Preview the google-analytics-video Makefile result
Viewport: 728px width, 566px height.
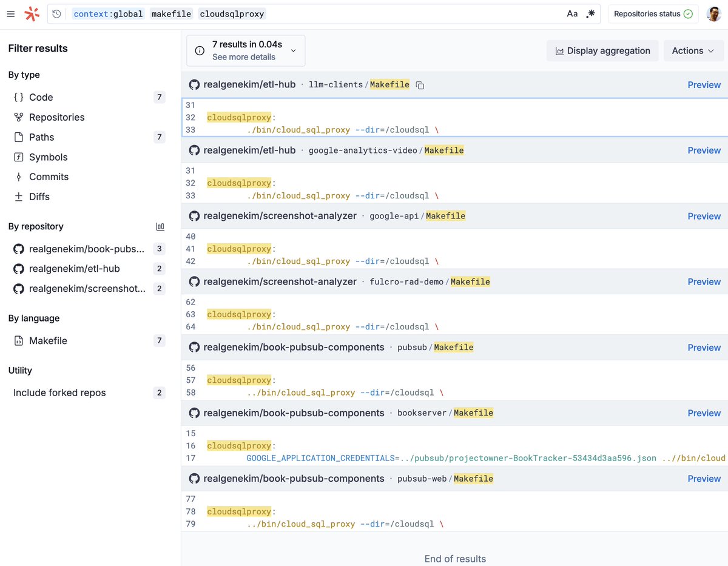(704, 150)
